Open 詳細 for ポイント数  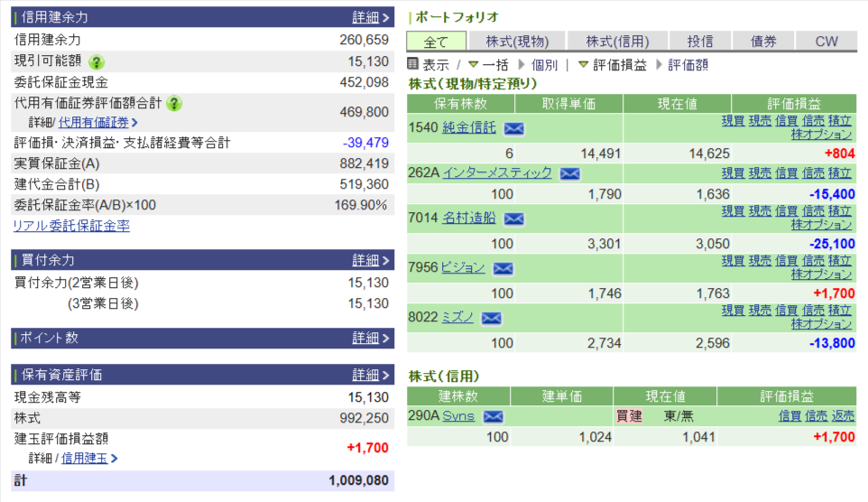[370, 338]
